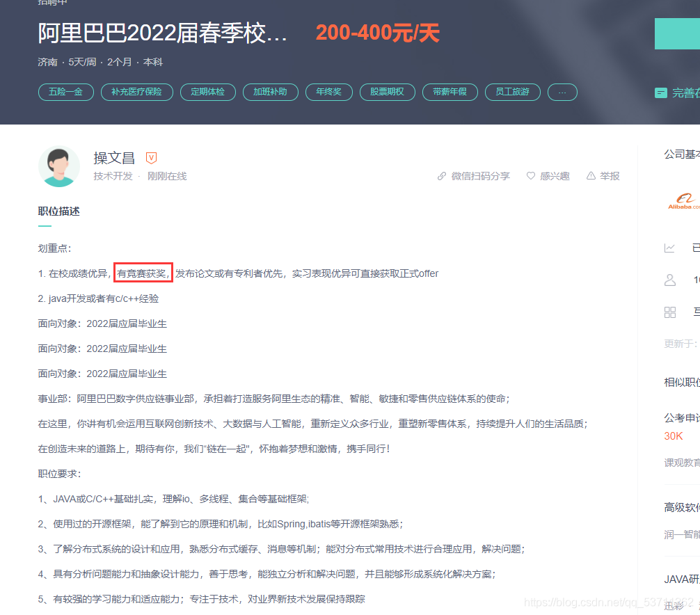Viewport: 700px width, 615px height.
Task: Click the orange verified V badge
Action: point(151,157)
